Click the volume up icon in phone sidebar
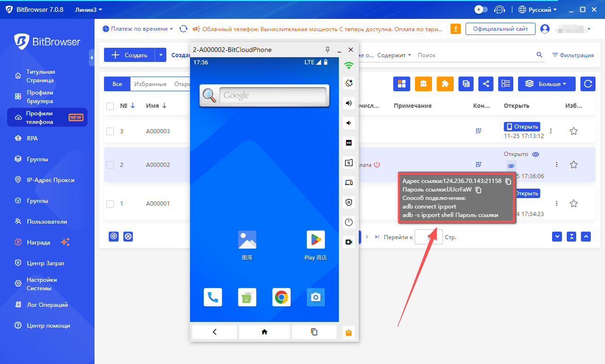This screenshot has height=364, width=605. point(349,103)
